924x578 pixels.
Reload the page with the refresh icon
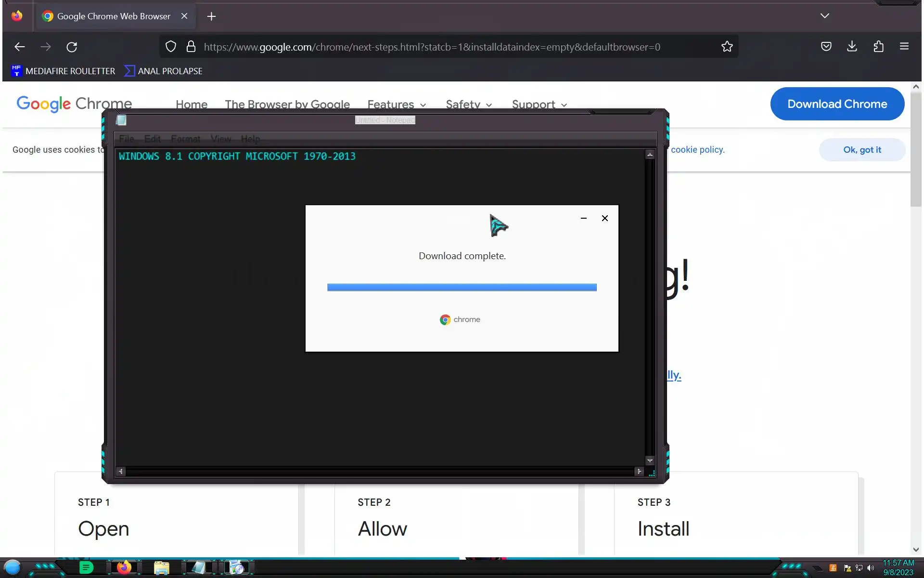point(72,47)
